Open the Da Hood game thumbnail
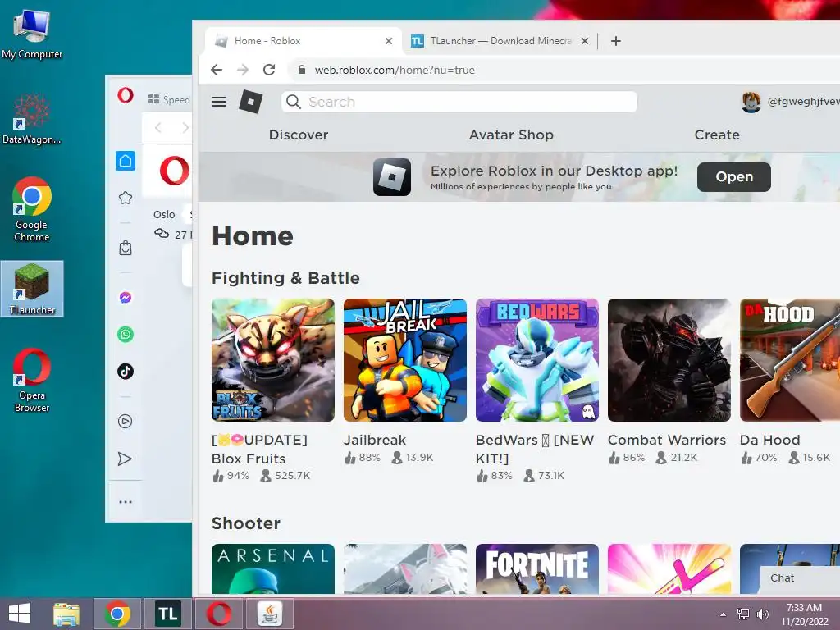Screen dimensions: 840x630 pos(790,360)
